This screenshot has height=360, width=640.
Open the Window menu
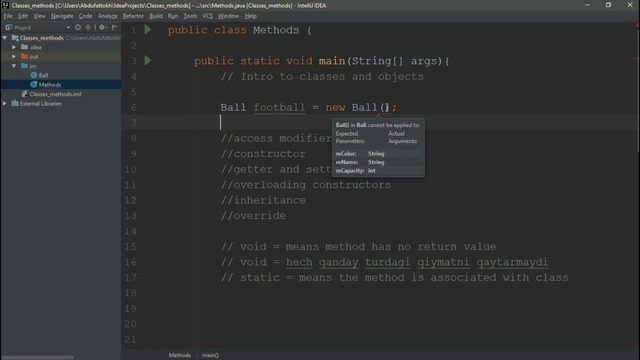coord(228,16)
